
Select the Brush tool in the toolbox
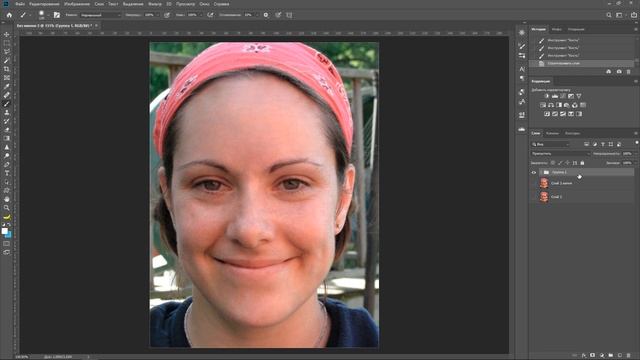(x=7, y=104)
